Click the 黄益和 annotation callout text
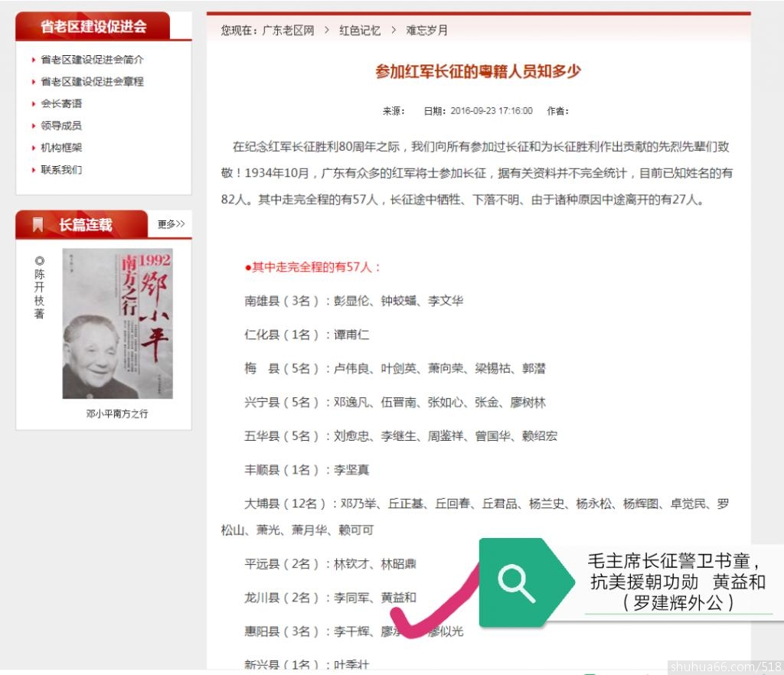The height and width of the screenshot is (675, 784). (x=678, y=582)
